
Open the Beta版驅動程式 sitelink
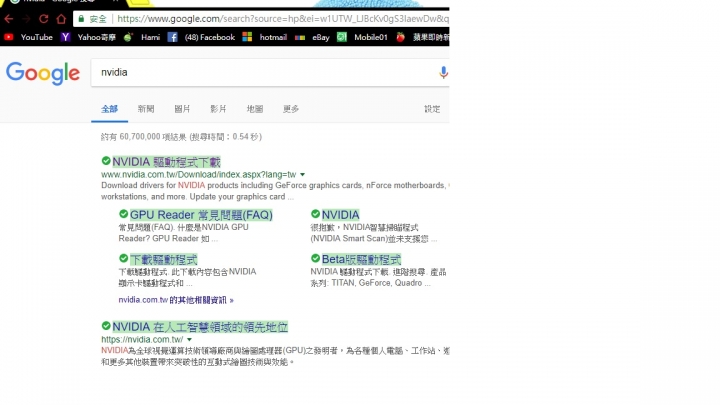[x=361, y=259]
